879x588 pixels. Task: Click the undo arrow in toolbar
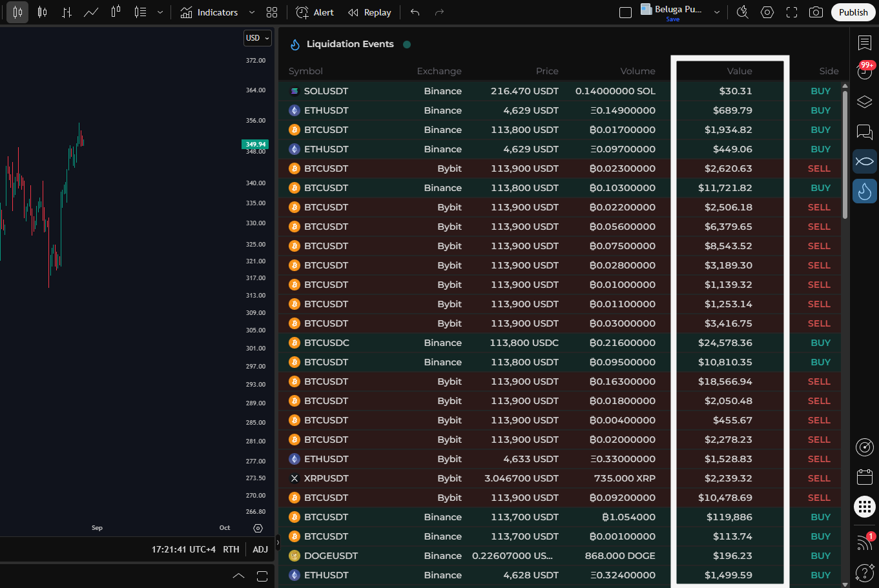click(415, 12)
